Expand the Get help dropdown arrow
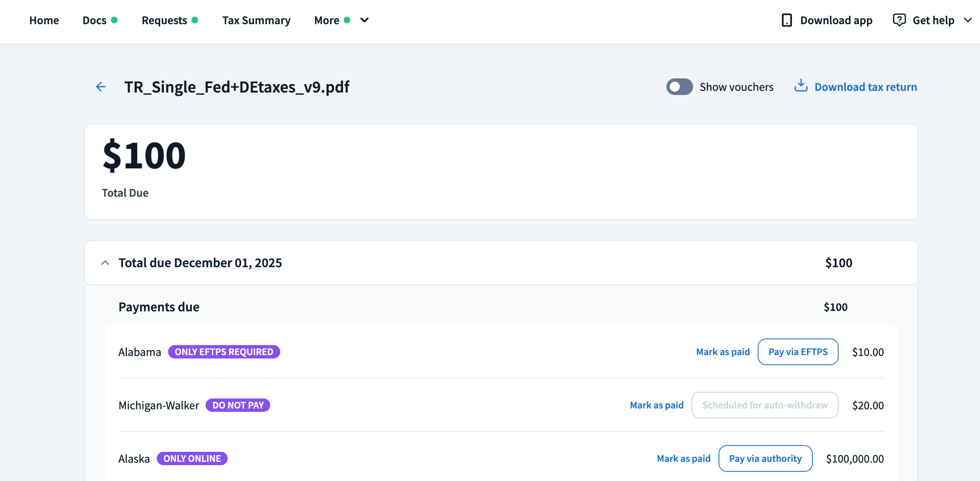The width and height of the screenshot is (980, 481). coord(968,20)
